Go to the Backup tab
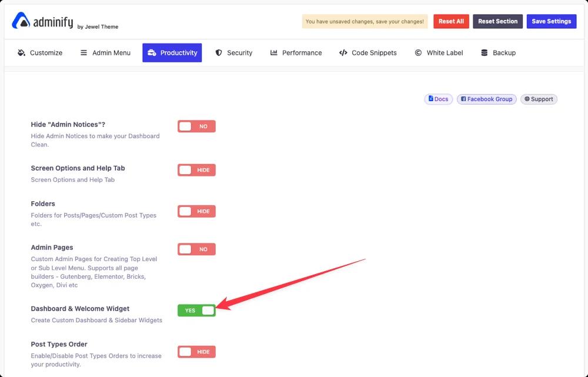Viewport: 588px width, 377px height. pyautogui.click(x=499, y=52)
